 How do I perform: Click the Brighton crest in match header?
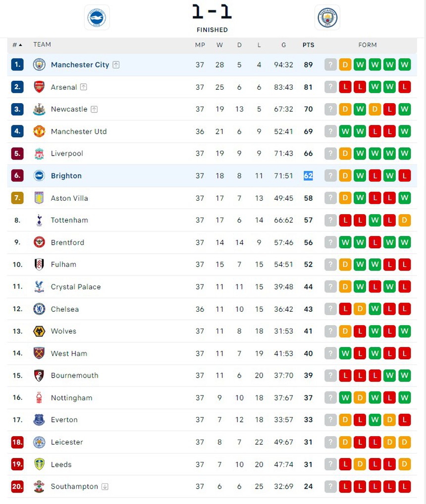(97, 18)
